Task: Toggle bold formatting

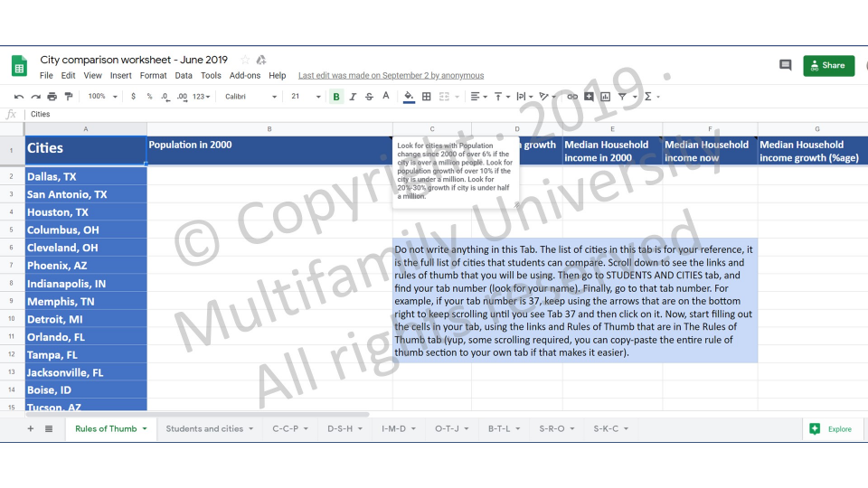Action: [336, 97]
